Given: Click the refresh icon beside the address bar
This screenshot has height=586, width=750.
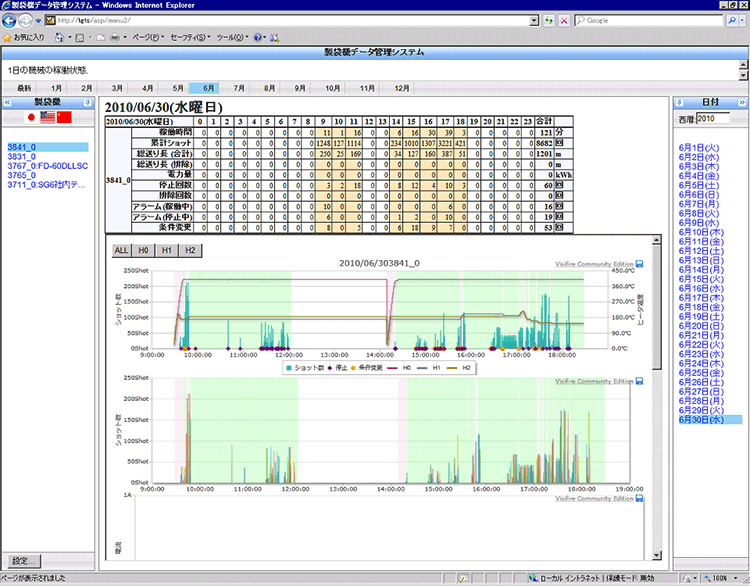Looking at the screenshot, I should 549,20.
